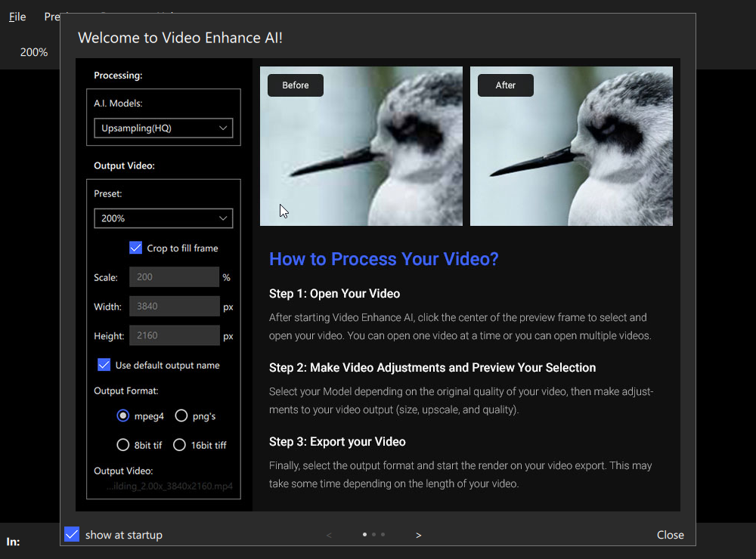This screenshot has width=756, height=559.
Task: Go to next welcome page arrow
Action: click(419, 535)
